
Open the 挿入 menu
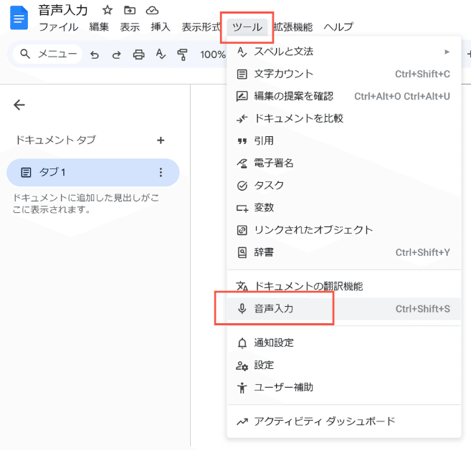[x=161, y=27]
